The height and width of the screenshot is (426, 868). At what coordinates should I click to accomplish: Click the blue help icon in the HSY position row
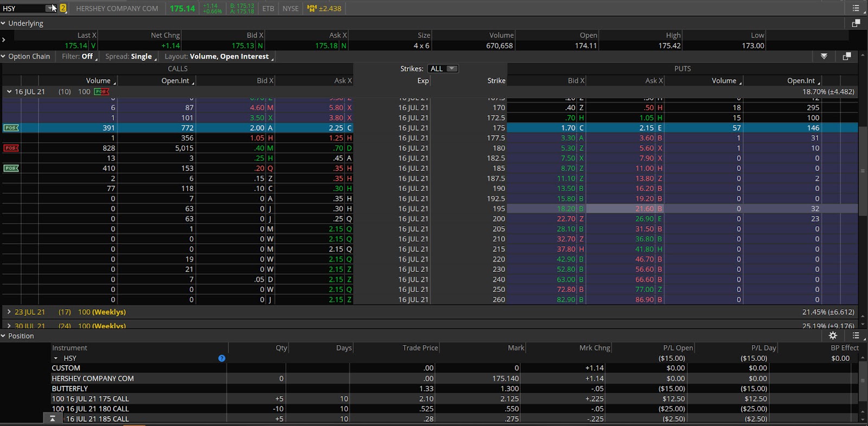coord(221,358)
